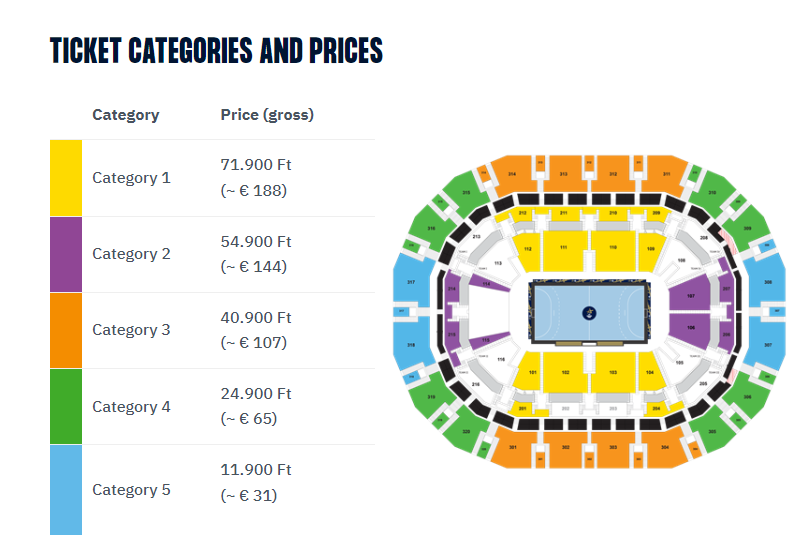Select the orange Category 3 swatch

click(x=66, y=330)
